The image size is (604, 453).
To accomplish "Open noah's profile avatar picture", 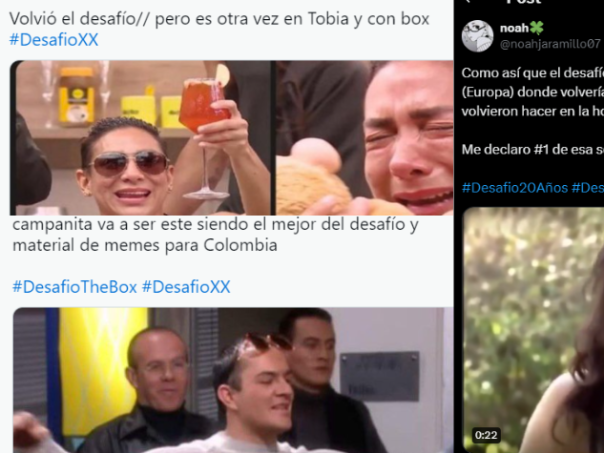I will (477, 36).
